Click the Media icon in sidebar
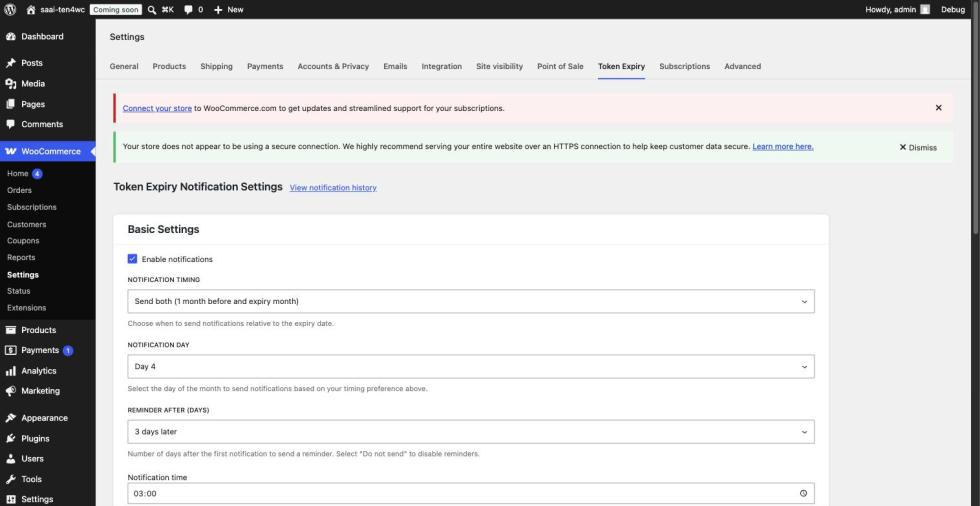Image resolution: width=980 pixels, height=506 pixels. pos(11,83)
